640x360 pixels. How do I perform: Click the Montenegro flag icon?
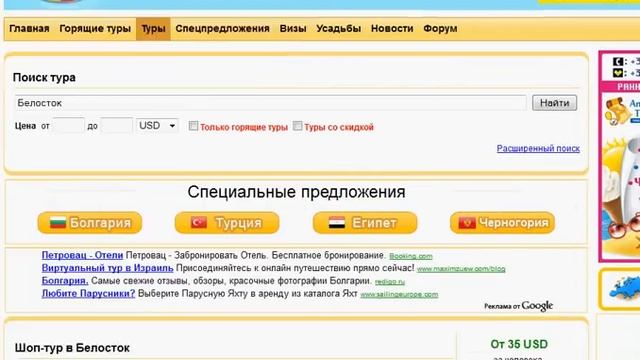click(x=467, y=223)
